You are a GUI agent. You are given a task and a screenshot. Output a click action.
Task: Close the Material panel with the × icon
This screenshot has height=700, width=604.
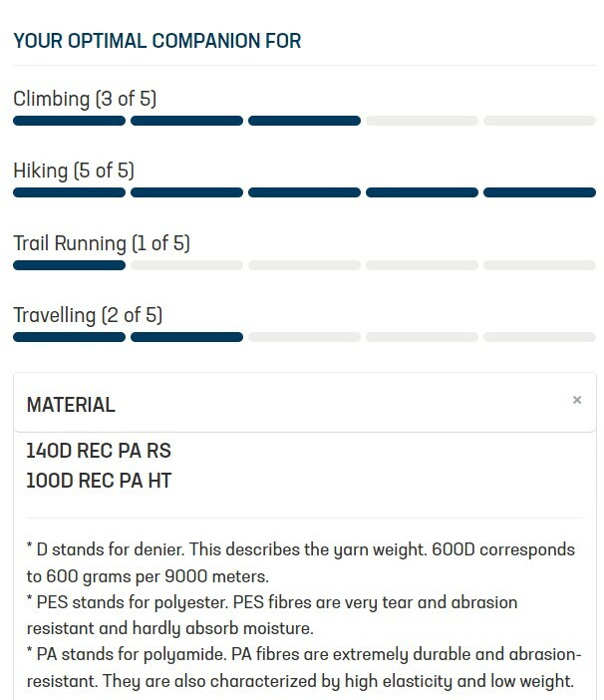tap(577, 401)
